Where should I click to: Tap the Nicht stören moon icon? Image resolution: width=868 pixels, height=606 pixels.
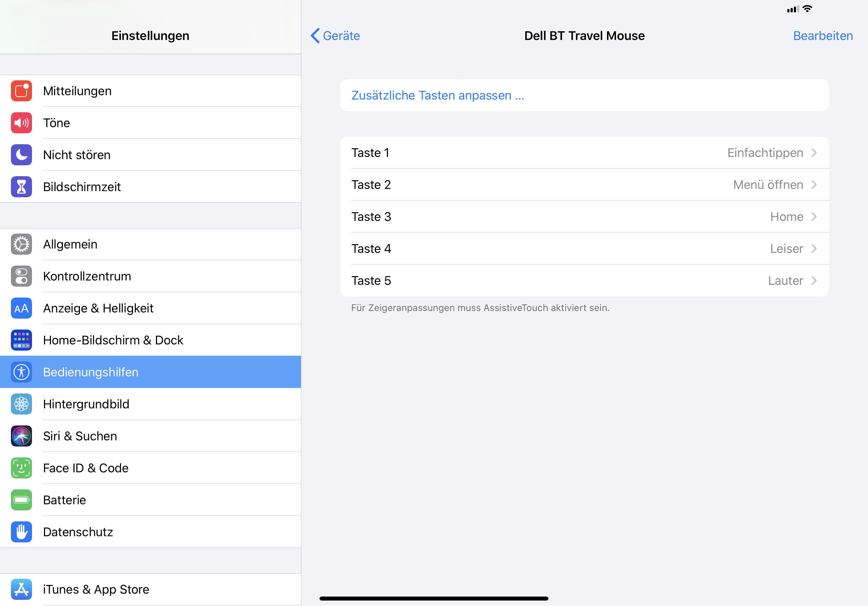21,155
